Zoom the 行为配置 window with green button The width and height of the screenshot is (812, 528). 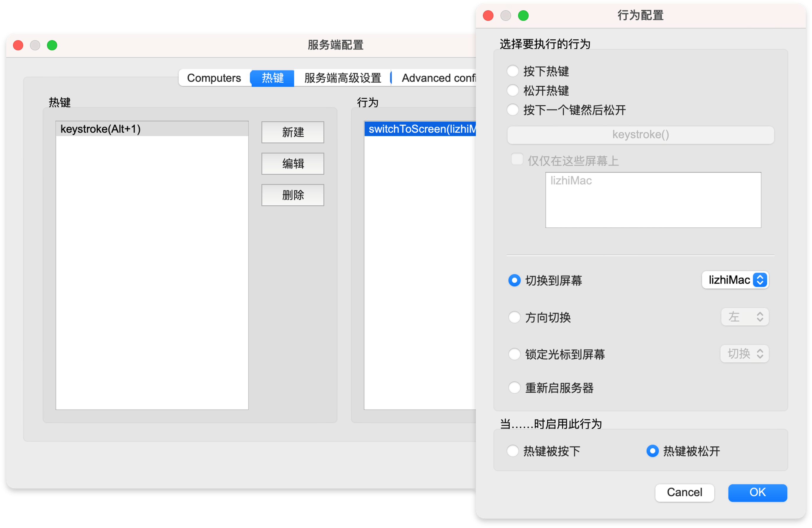[523, 16]
